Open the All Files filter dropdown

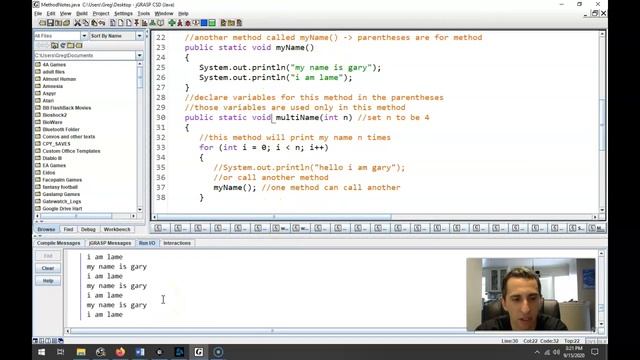point(84,36)
